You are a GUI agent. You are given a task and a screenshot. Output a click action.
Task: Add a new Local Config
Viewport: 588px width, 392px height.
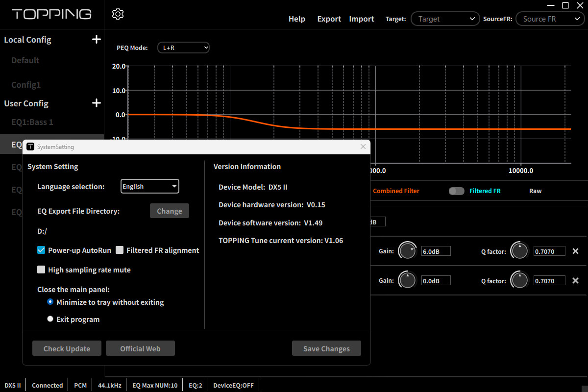click(97, 39)
